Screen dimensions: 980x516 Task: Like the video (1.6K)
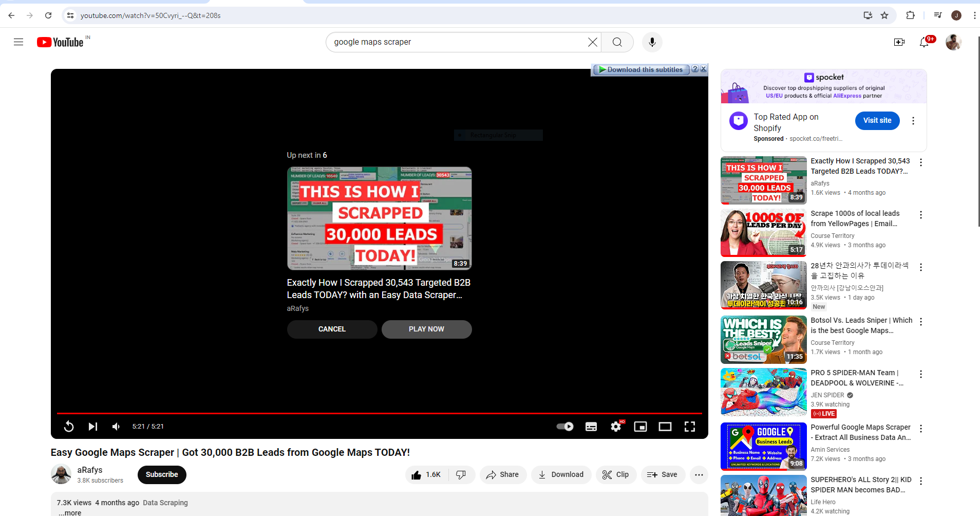coord(427,475)
